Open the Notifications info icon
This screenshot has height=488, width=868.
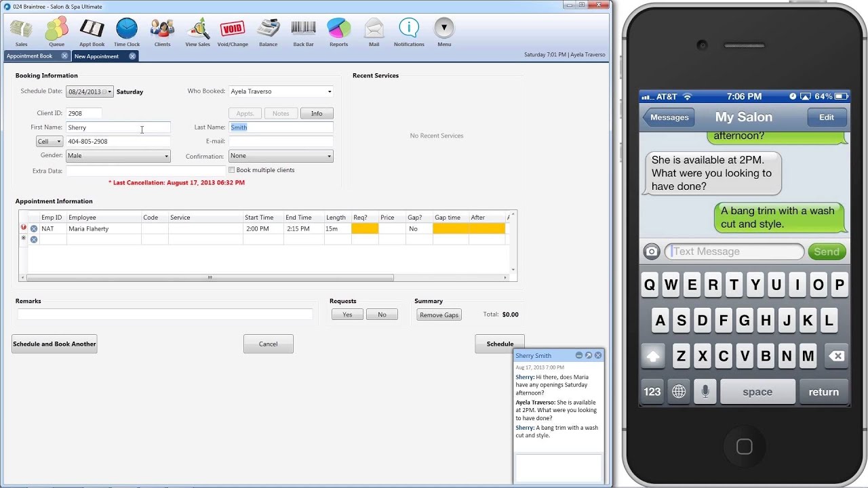409,32
